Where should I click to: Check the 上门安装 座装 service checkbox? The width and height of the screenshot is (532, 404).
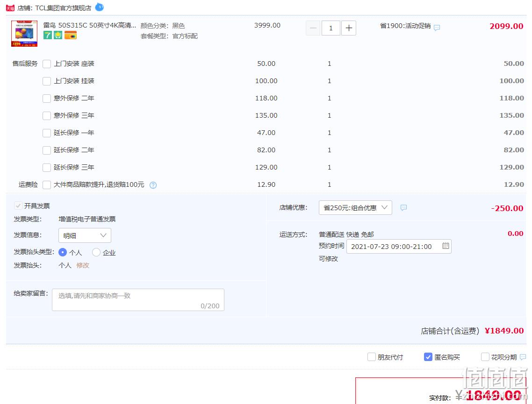pyautogui.click(x=47, y=64)
